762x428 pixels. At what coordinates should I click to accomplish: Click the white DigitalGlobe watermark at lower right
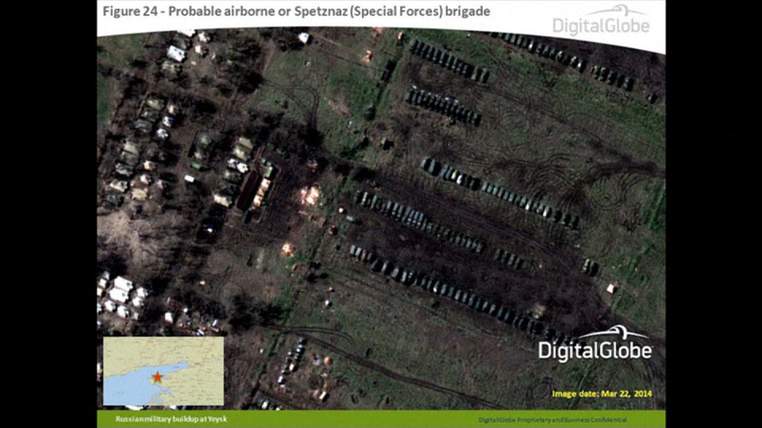pyautogui.click(x=595, y=345)
